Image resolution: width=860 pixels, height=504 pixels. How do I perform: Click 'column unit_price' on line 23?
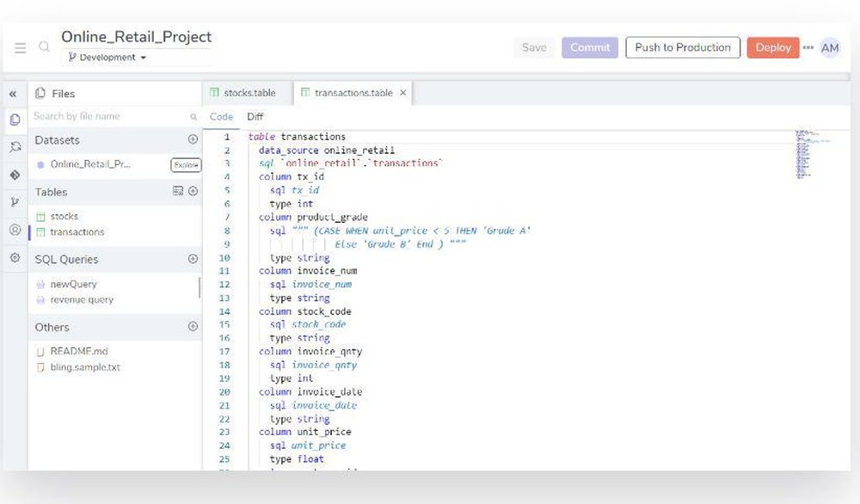point(305,432)
